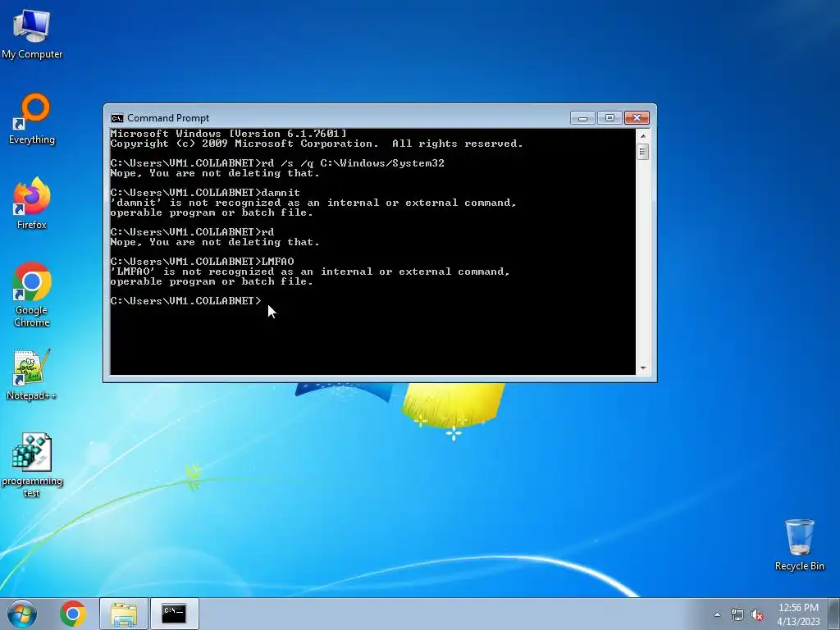Launch the Everything search shortcut
The width and height of the screenshot is (840, 630).
[32, 119]
